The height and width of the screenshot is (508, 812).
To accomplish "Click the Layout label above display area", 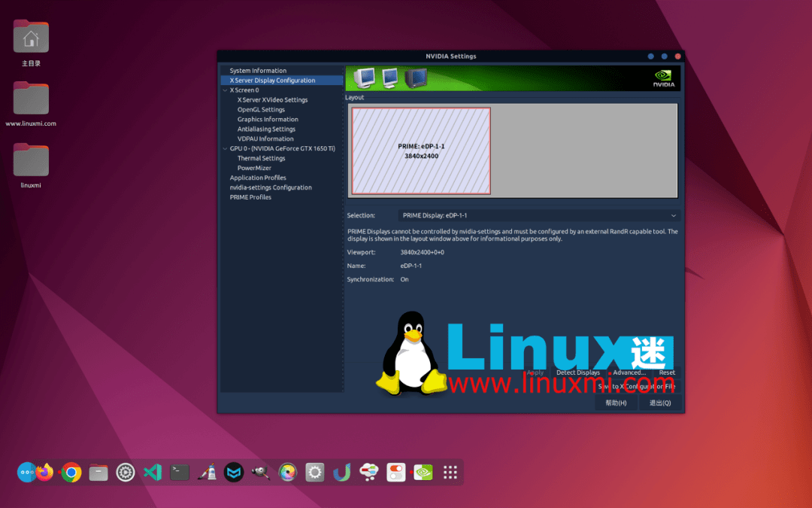I will 355,97.
